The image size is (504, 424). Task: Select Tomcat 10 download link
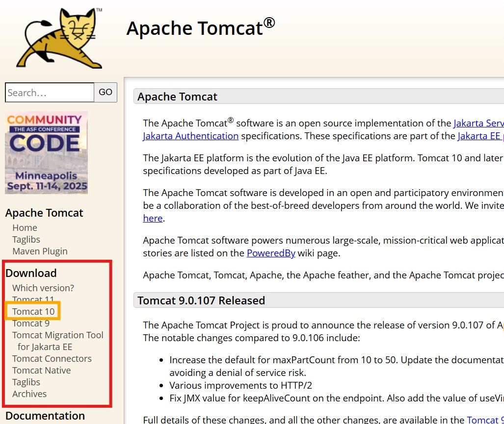pyautogui.click(x=33, y=311)
